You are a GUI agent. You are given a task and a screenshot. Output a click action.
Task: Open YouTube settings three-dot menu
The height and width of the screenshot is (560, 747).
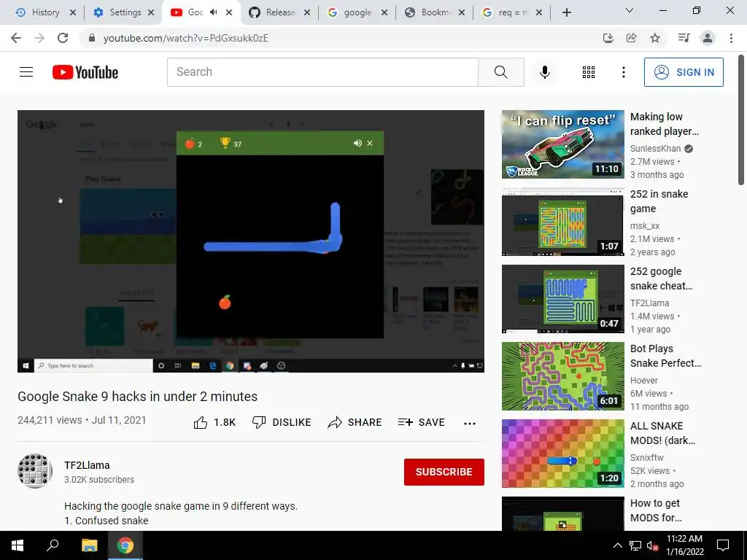coord(623,72)
